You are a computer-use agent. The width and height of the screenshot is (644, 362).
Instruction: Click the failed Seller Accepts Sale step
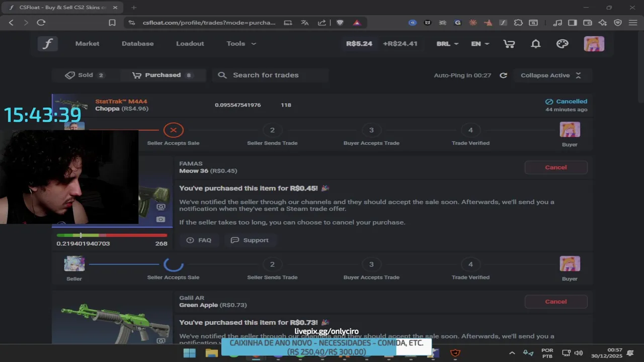pos(173,130)
